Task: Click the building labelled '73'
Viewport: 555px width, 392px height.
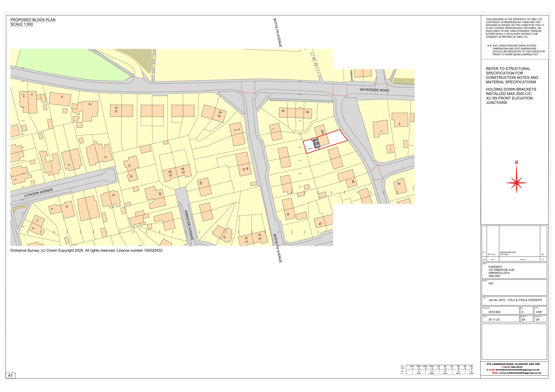Action: (x=222, y=234)
